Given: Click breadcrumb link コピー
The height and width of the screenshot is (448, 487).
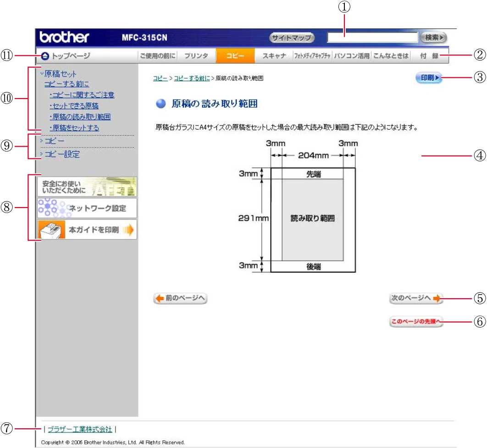Looking at the screenshot, I should [x=160, y=78].
